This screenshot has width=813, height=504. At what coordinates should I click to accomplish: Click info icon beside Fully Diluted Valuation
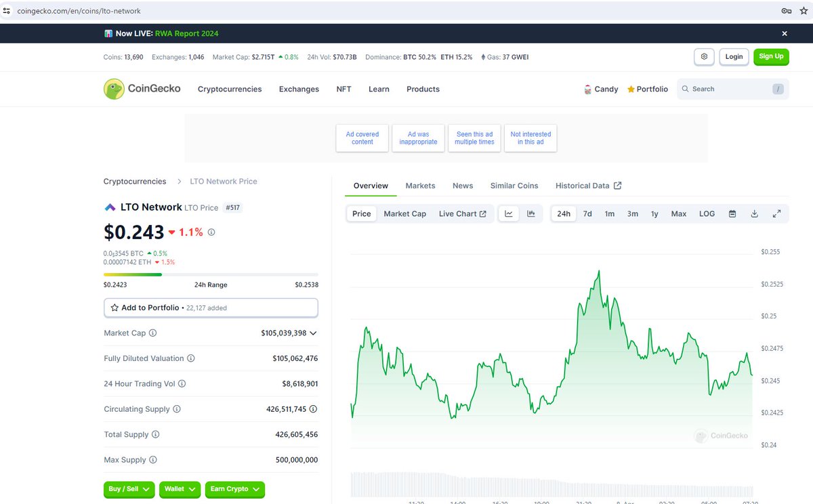190,358
